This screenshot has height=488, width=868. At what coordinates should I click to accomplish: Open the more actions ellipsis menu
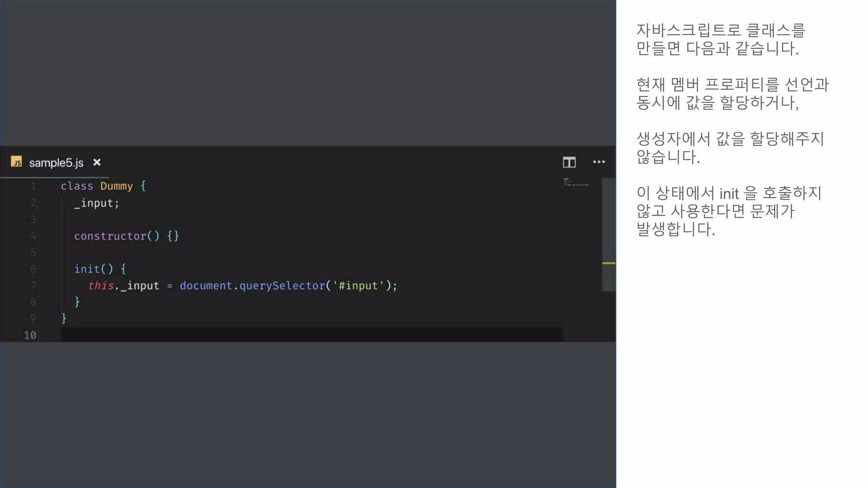pyautogui.click(x=599, y=162)
